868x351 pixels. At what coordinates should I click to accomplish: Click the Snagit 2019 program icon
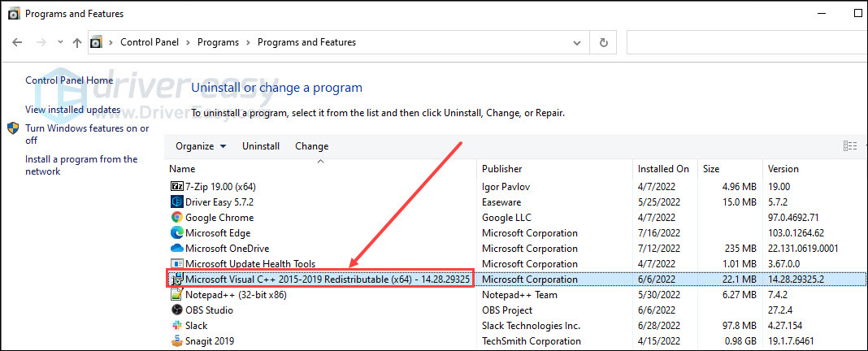(177, 341)
